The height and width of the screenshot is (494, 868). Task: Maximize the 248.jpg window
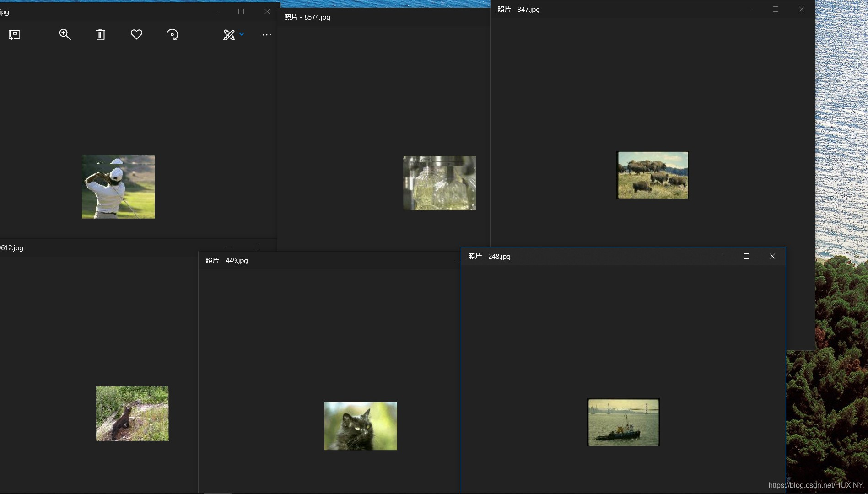(746, 256)
